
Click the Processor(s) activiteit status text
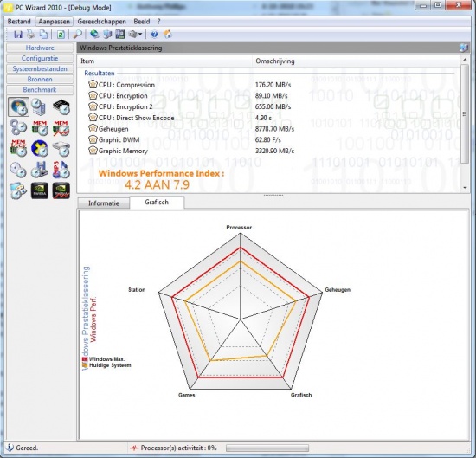pos(178,448)
